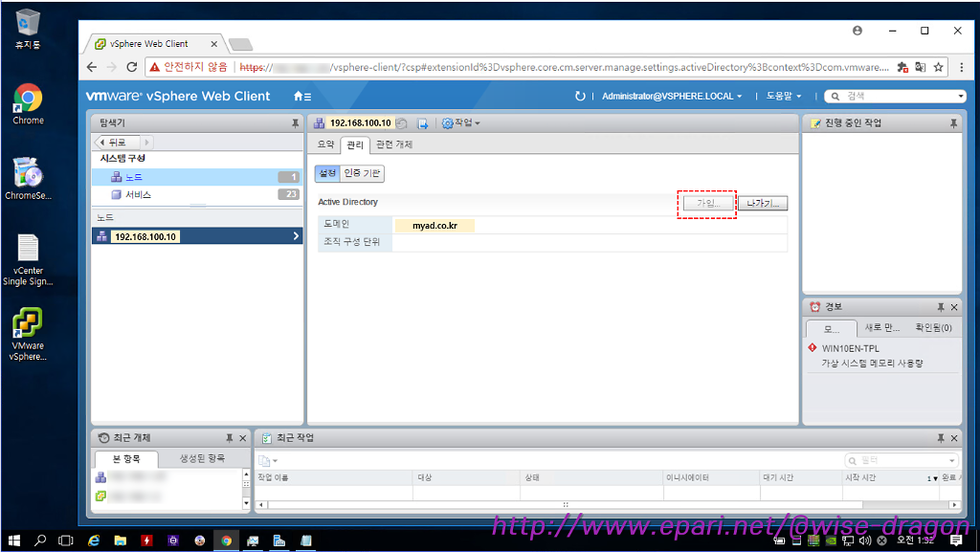Click Join (가입...) Active Directory button
Image resolution: width=980 pixels, height=552 pixels.
pos(708,204)
